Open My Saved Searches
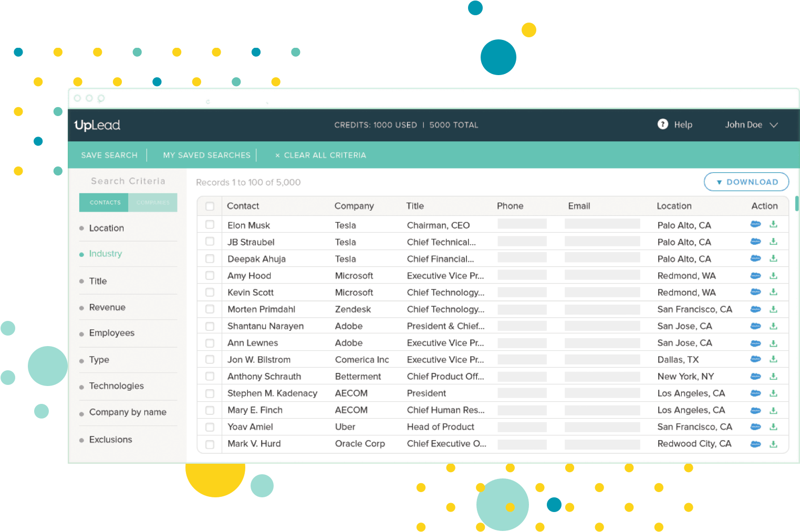Image resolution: width=800 pixels, height=532 pixels. (x=206, y=155)
